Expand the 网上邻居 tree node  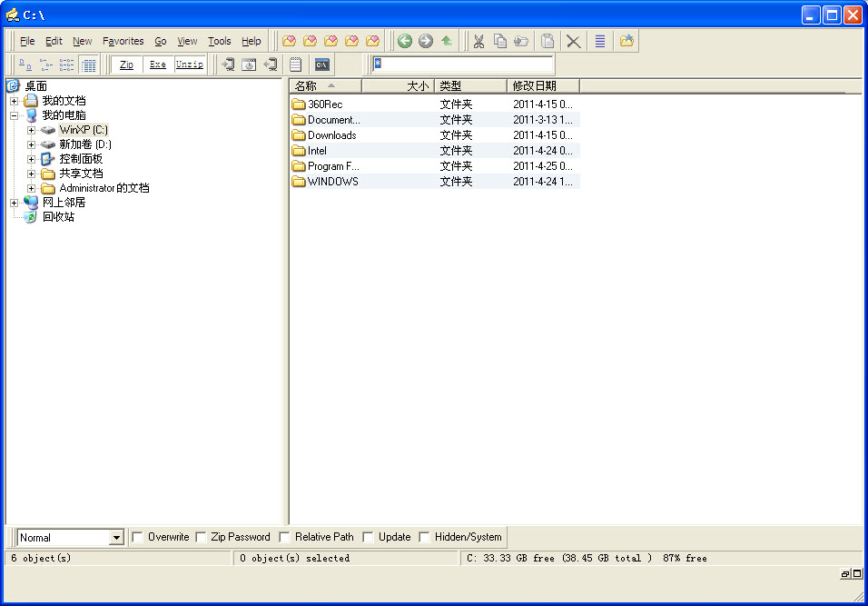(15, 203)
